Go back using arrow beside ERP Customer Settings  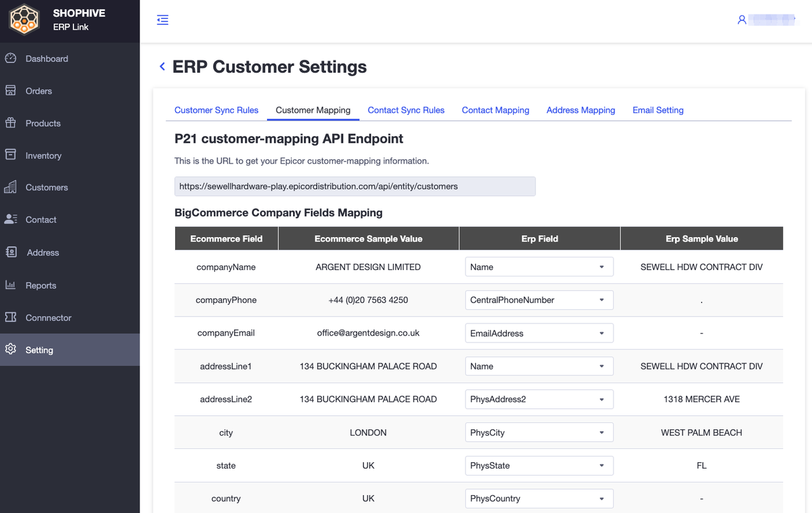click(162, 67)
